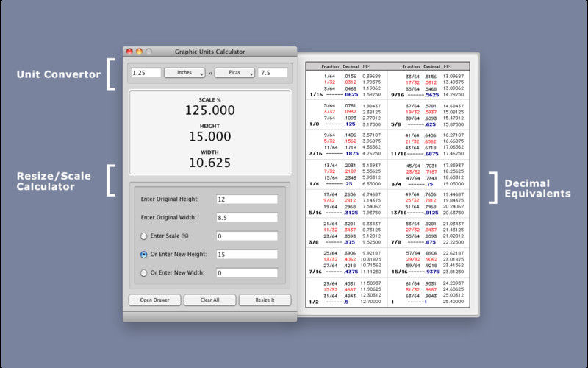The width and height of the screenshot is (588, 368).
Task: Click the scale percentage input field
Action: [247, 236]
